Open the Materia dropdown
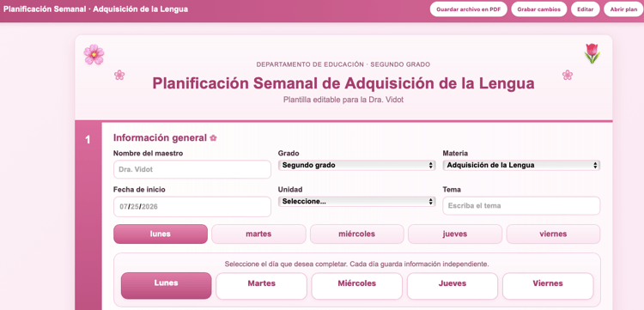 pos(521,166)
